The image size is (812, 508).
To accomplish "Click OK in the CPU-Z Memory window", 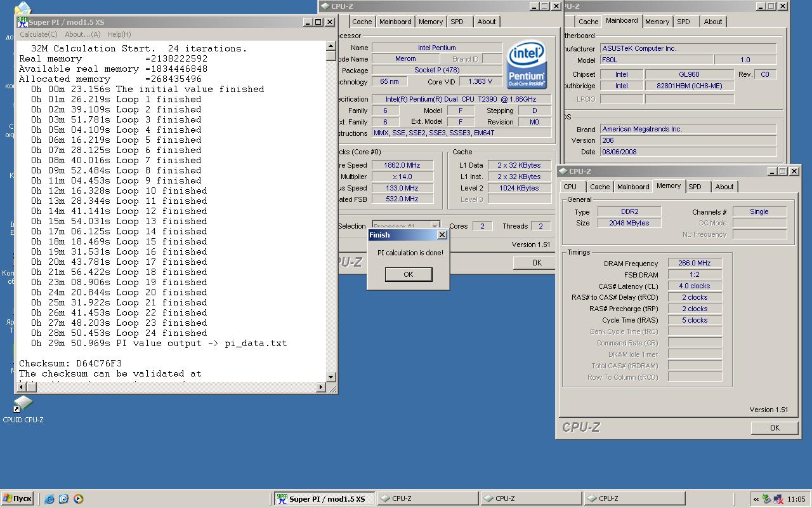I will click(x=775, y=428).
